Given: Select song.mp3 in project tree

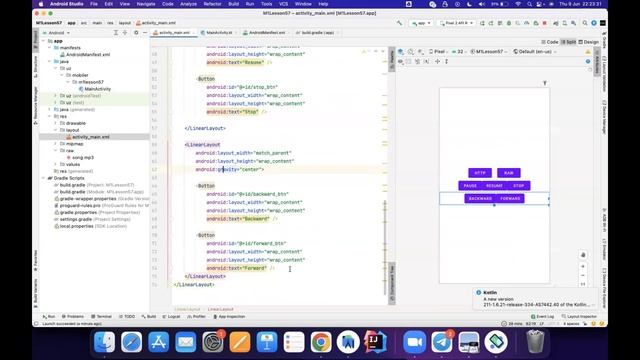Looking at the screenshot, I should click(83, 158).
